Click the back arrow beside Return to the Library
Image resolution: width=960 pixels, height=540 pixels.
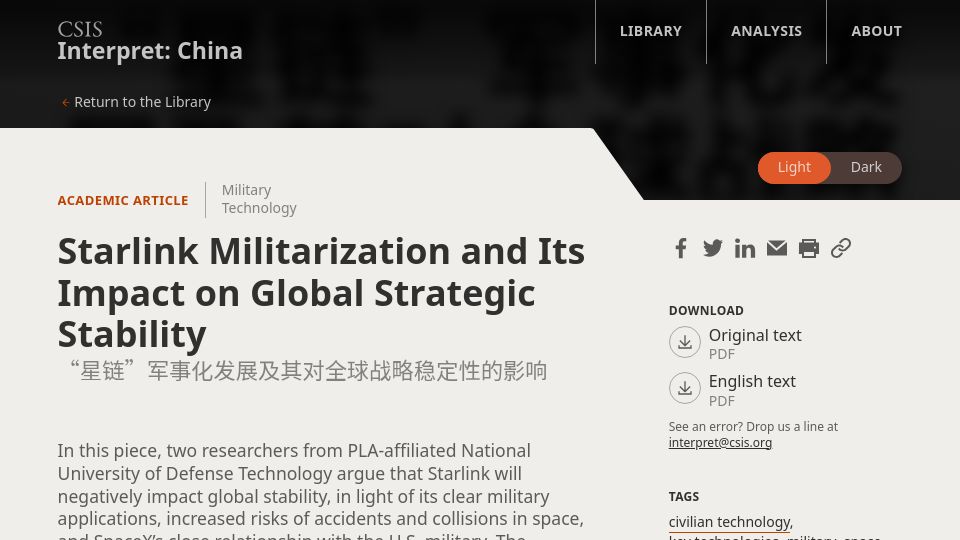[x=65, y=102]
